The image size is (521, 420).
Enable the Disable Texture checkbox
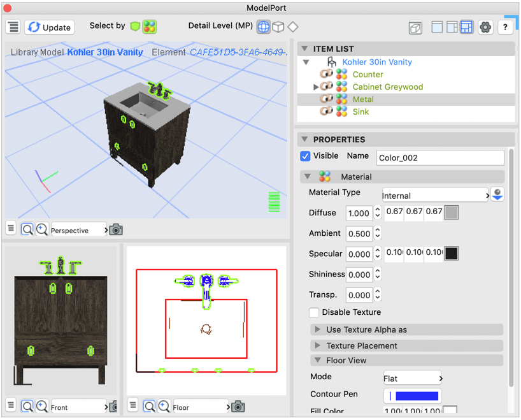tap(314, 312)
